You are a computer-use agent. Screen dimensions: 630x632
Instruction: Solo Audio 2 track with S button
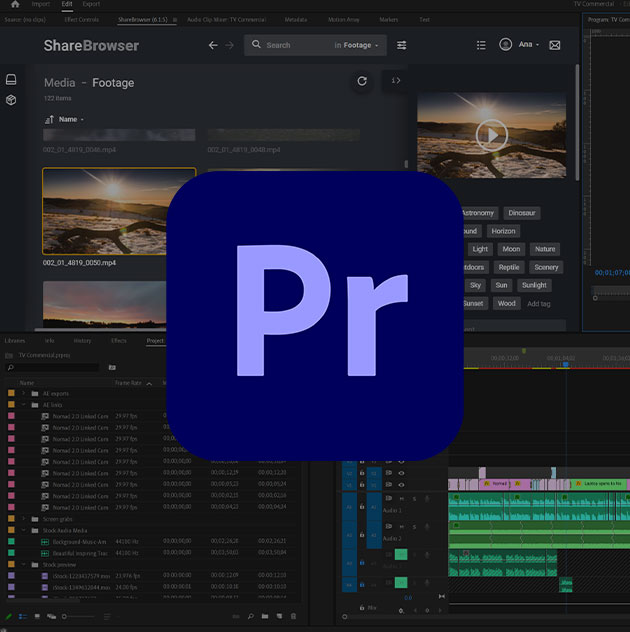(x=414, y=527)
